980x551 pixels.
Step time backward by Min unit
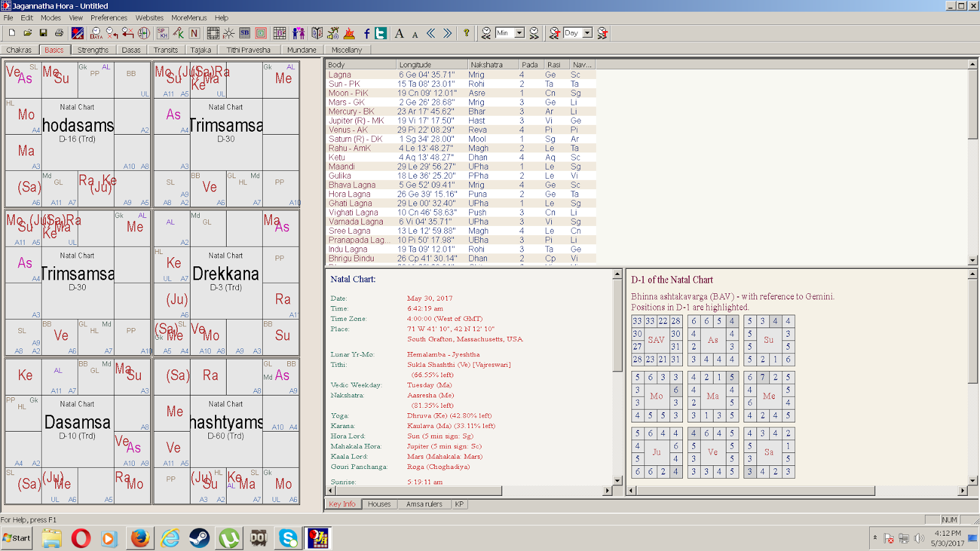pyautogui.click(x=486, y=33)
